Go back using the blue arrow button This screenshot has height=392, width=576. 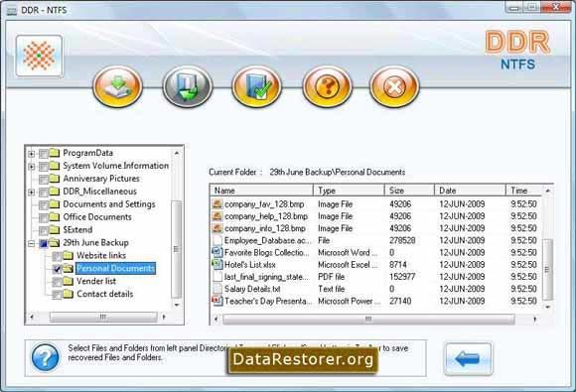pyautogui.click(x=468, y=358)
